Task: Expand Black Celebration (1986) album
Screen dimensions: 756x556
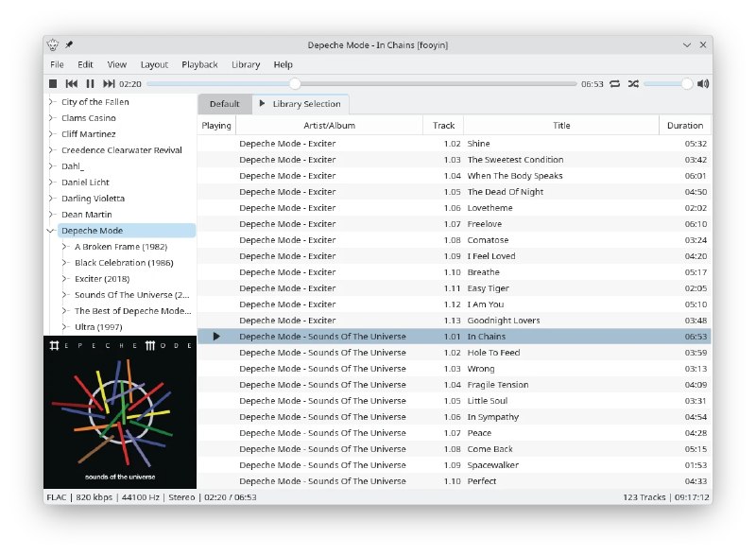Action: pos(65,263)
